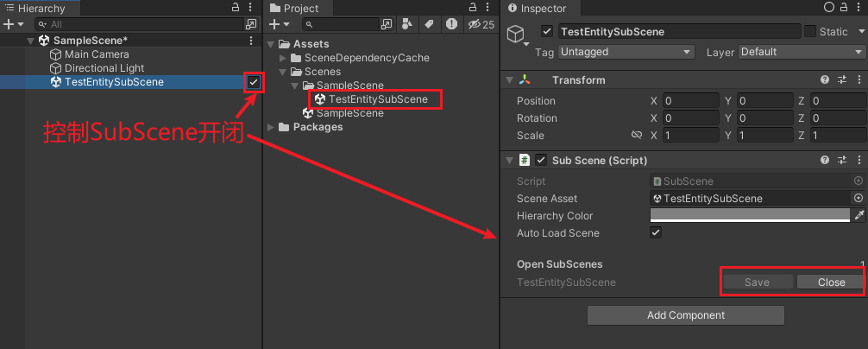The width and height of the screenshot is (868, 349).
Task: Search by label in Project
Action: coord(429,24)
